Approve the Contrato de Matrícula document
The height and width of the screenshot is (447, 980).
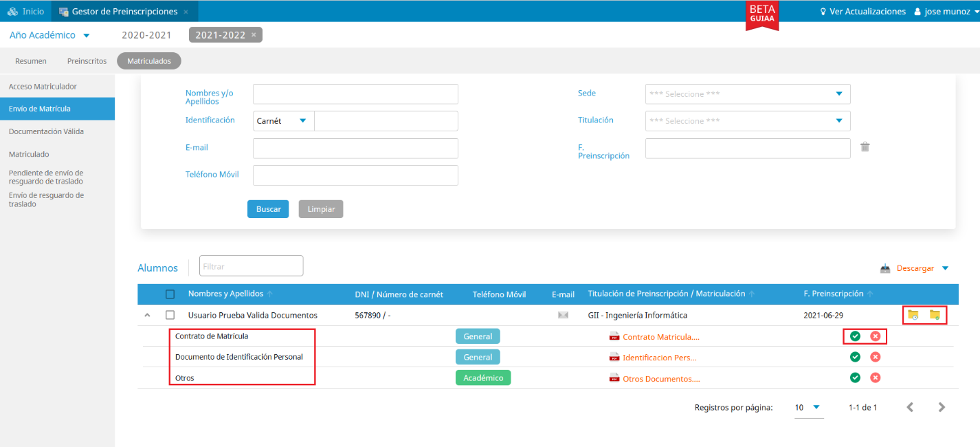(855, 336)
